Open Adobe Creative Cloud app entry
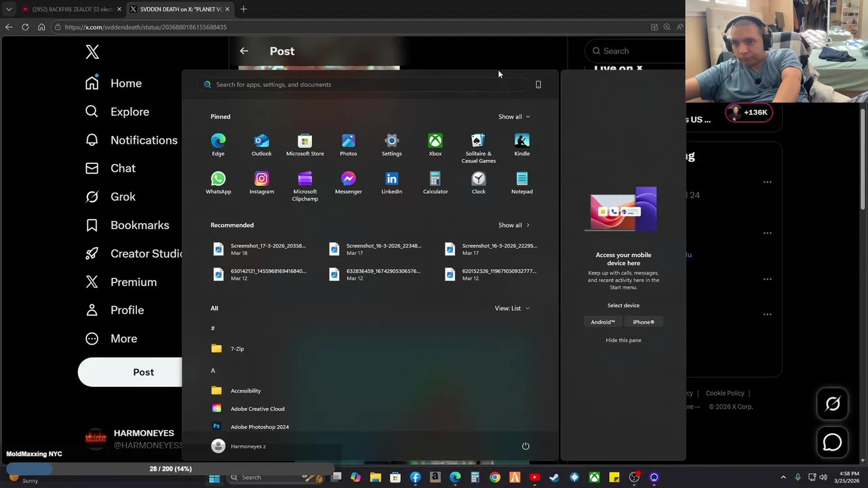868x488 pixels. point(248,409)
